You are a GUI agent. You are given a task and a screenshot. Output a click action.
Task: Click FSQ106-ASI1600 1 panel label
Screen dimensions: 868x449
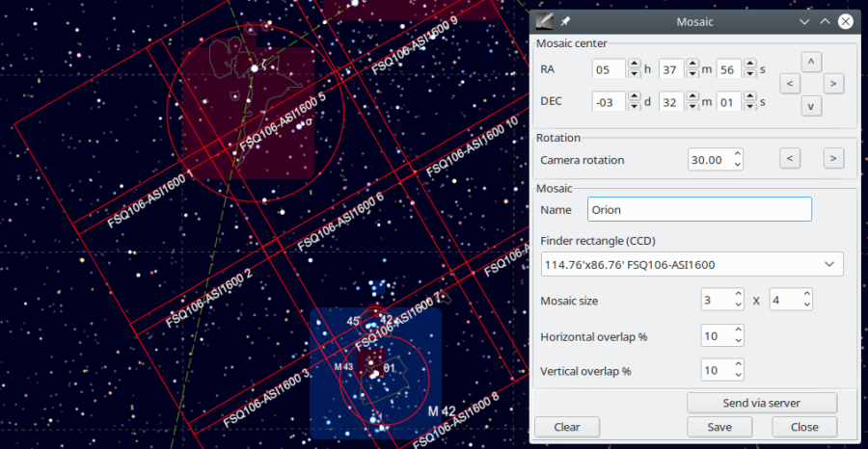[150, 199]
